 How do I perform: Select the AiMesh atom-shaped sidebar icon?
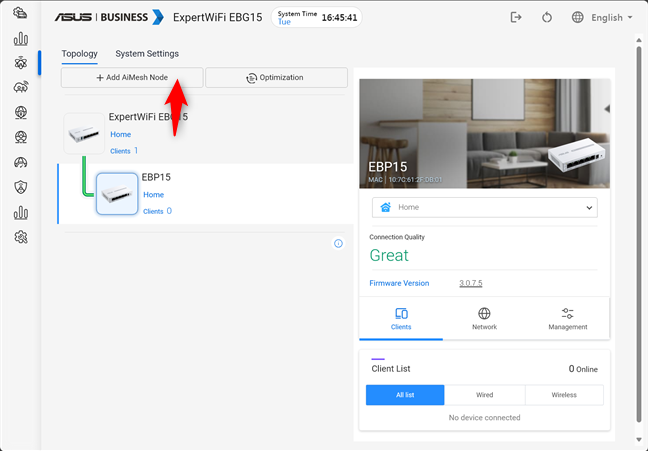pos(21,63)
